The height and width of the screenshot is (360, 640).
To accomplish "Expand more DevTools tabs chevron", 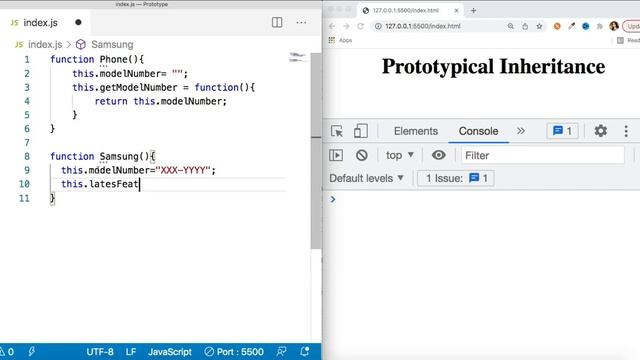I will [x=521, y=131].
